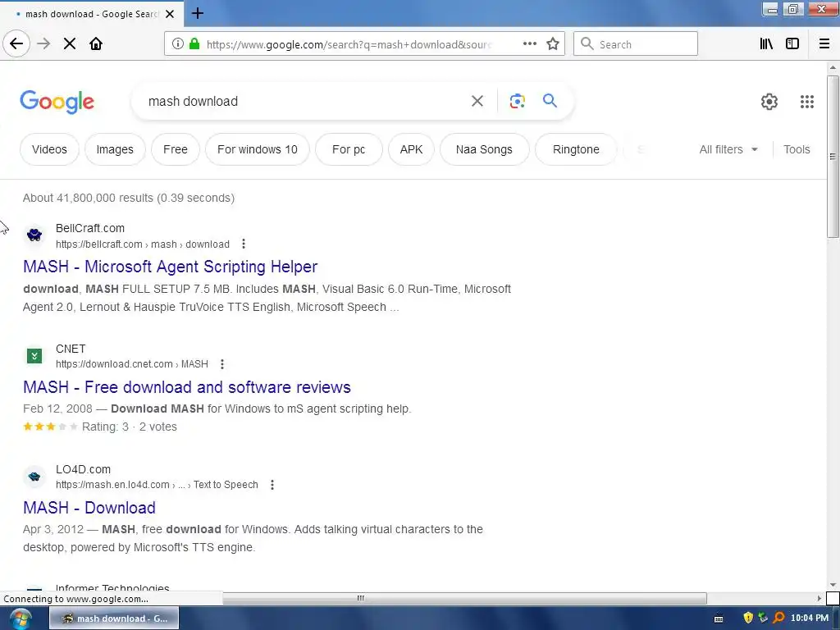
Task: Click the mash.en.lo4d.com URL breadcrumb
Action: (157, 485)
